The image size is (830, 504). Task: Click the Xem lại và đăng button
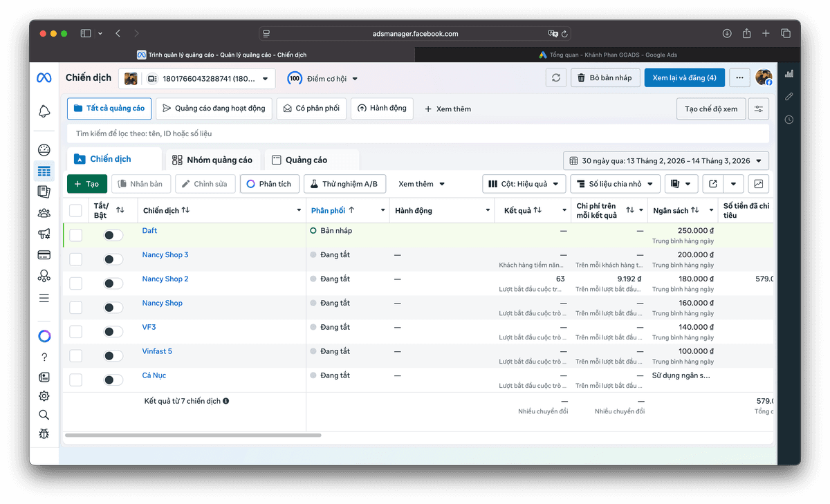[x=684, y=78]
